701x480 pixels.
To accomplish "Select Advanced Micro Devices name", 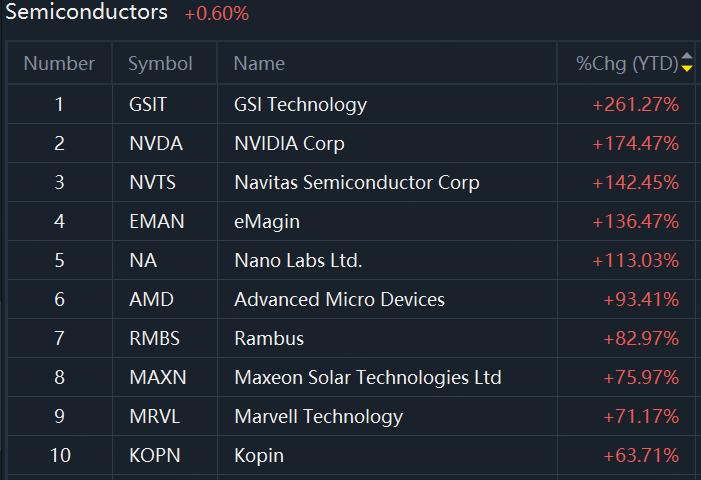I will pyautogui.click(x=339, y=299).
